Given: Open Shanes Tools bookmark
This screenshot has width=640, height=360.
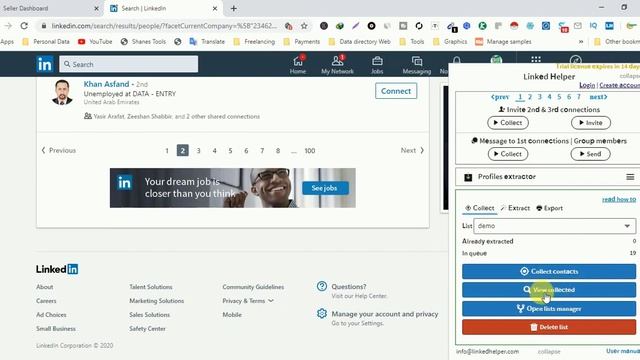Looking at the screenshot, I should click(143, 42).
